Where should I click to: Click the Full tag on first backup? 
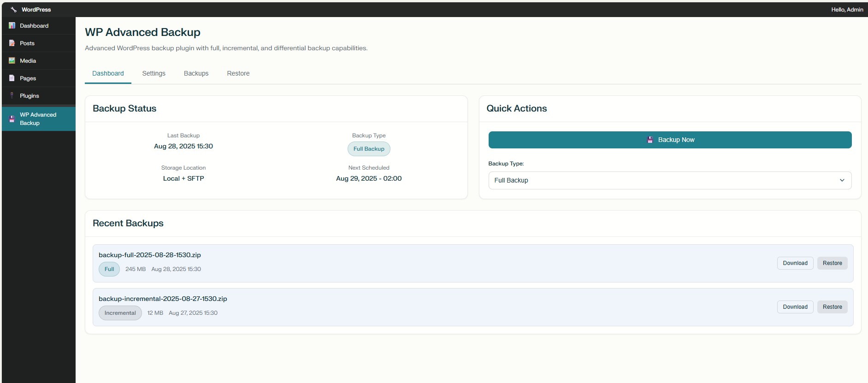tap(109, 269)
